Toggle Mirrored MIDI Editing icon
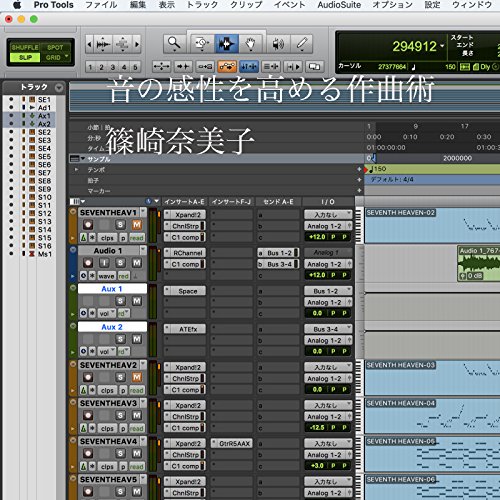This screenshot has width=500, height=500. click(x=205, y=67)
